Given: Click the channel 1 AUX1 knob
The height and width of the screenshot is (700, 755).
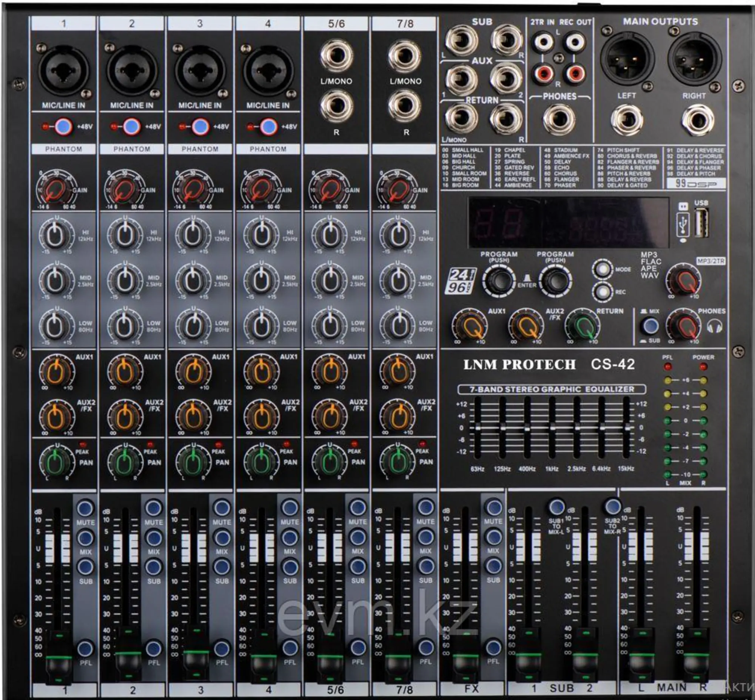Looking at the screenshot, I should (x=57, y=372).
